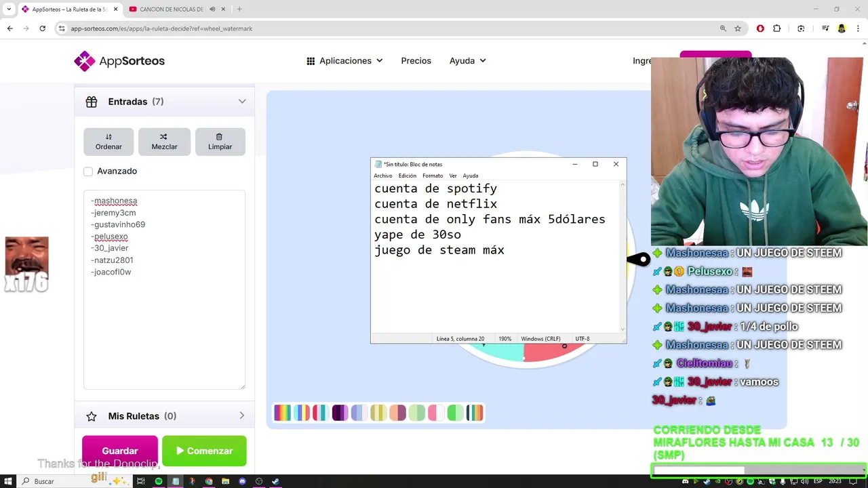Open Task View on the taskbar
This screenshot has width=868, height=488.
[x=141, y=481]
